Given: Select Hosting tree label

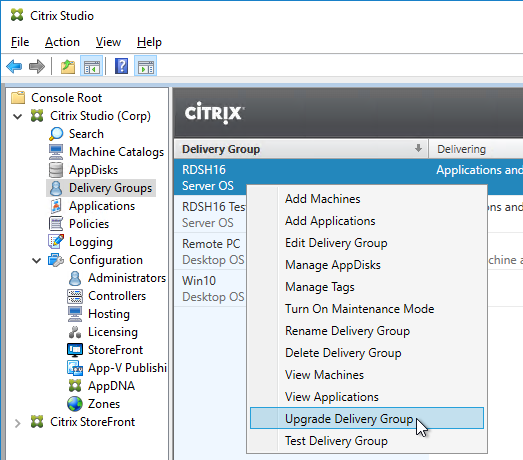Looking at the screenshot, I should pyautogui.click(x=109, y=314).
